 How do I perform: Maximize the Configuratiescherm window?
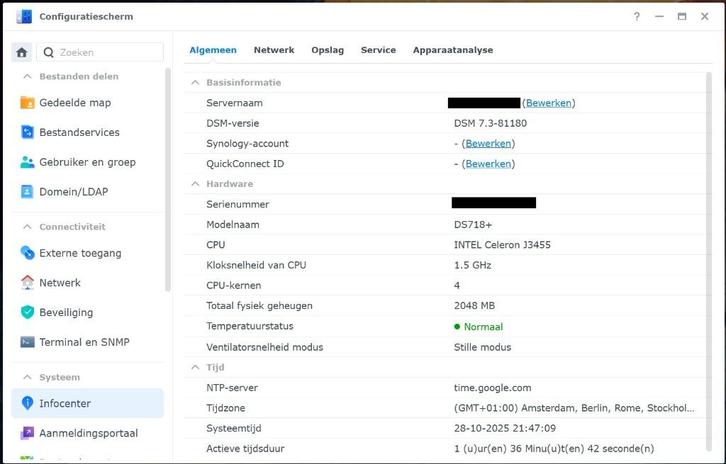click(x=682, y=17)
